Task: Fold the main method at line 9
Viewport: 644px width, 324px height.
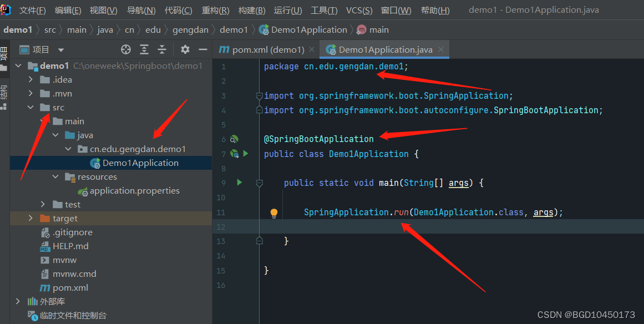Action: tap(259, 183)
